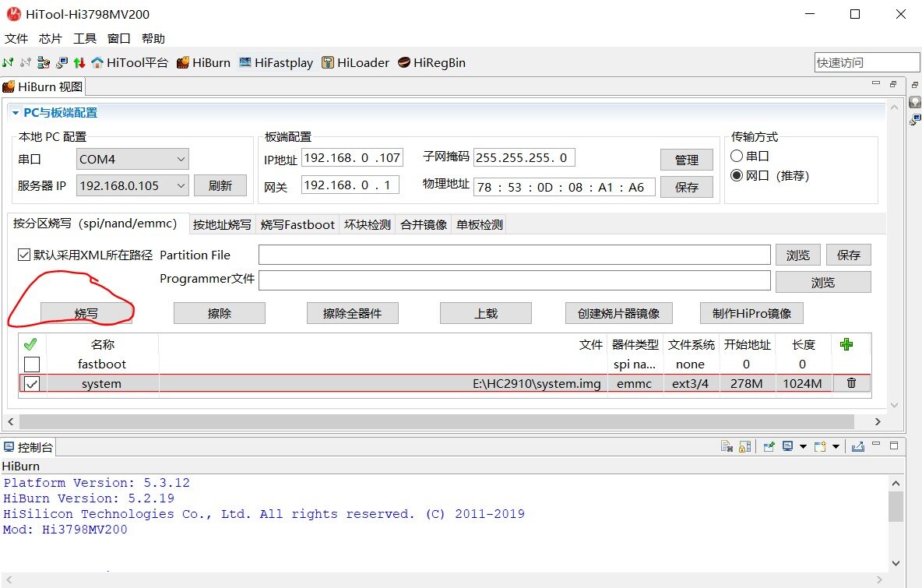
Task: Open display selected console dropdown arrow
Action: click(x=803, y=447)
